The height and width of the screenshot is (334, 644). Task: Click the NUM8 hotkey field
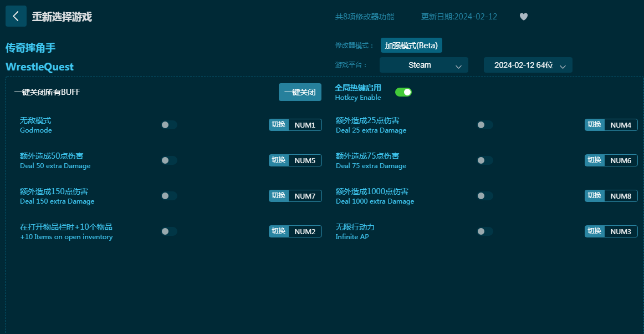coord(621,196)
